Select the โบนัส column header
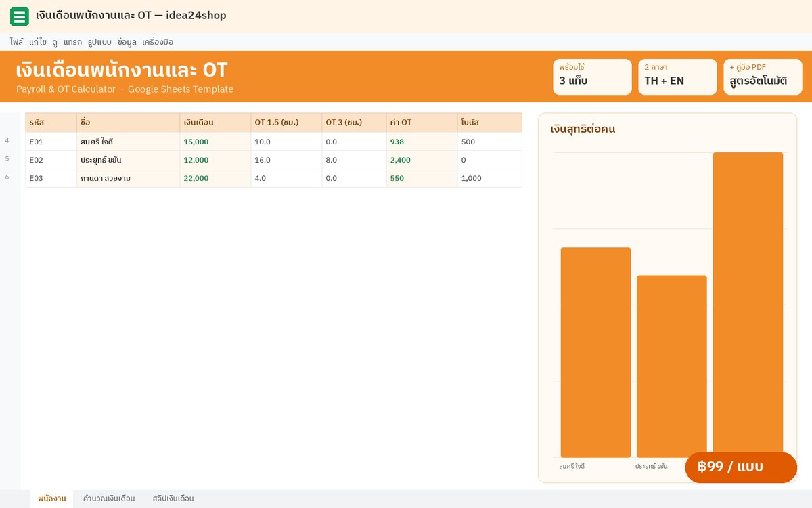 [490, 123]
